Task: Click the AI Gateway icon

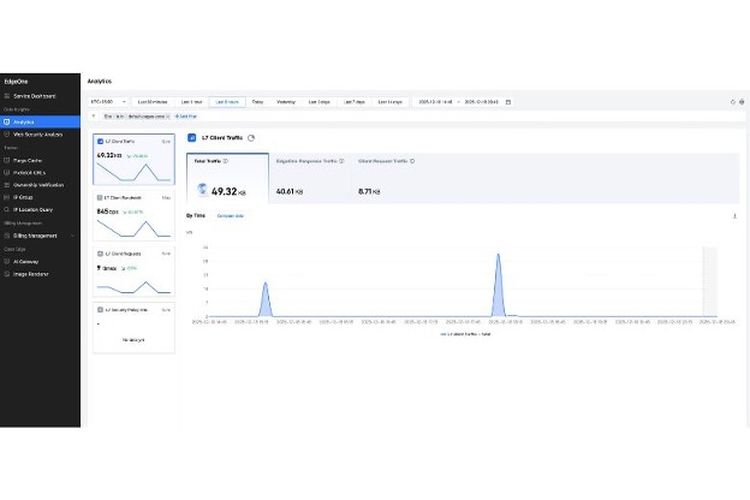Action: [7, 262]
